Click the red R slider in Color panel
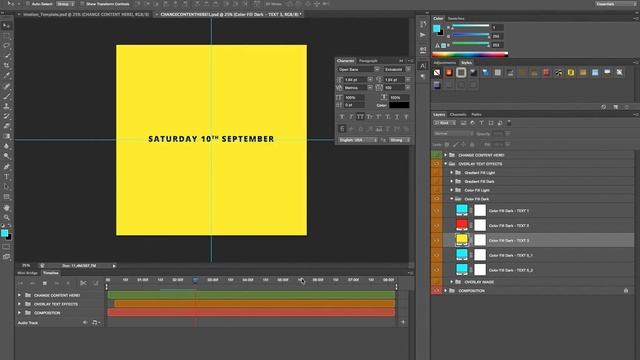Image resolution: width=640 pixels, height=360 pixels. [x=471, y=27]
